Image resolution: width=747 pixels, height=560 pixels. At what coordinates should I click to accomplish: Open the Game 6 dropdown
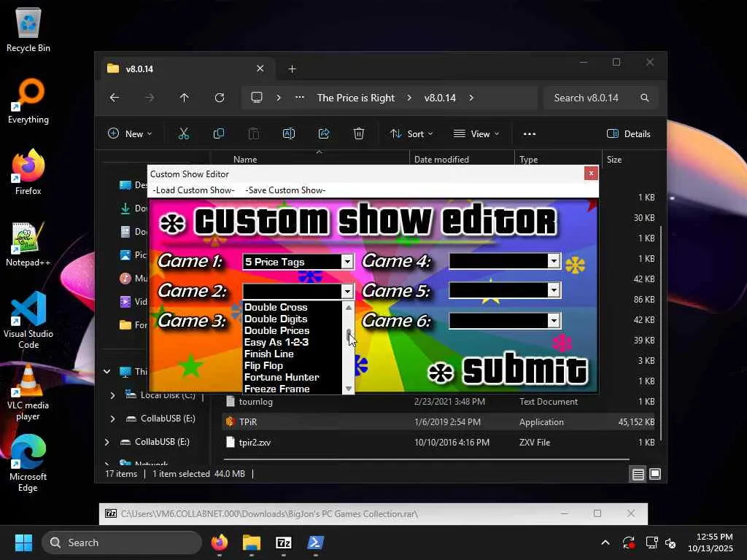point(554,321)
